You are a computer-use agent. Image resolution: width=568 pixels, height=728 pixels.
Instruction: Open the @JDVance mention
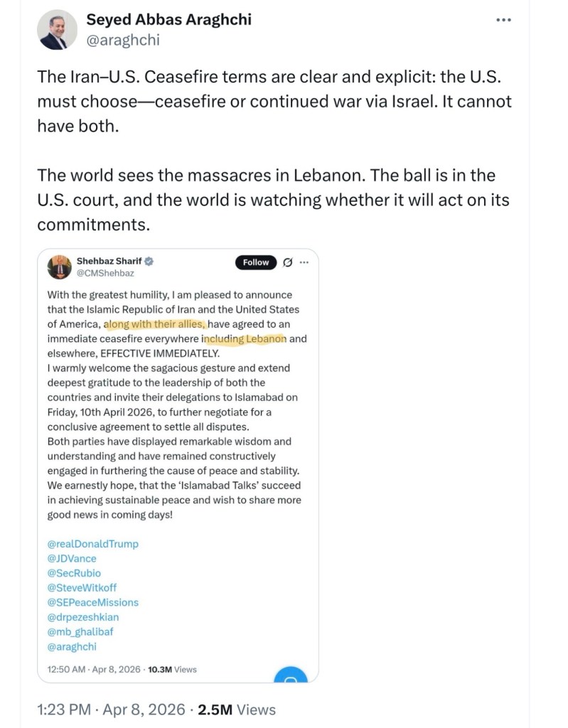[x=72, y=558]
